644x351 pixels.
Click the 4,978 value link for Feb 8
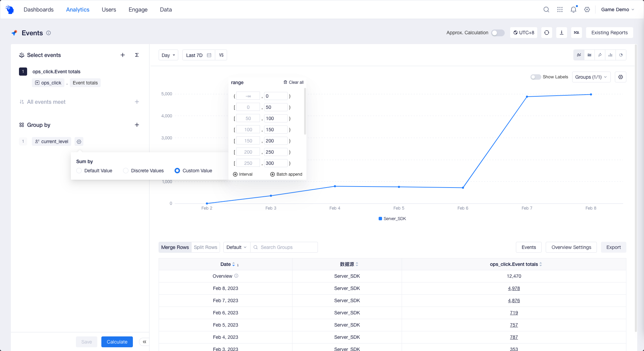(514, 288)
